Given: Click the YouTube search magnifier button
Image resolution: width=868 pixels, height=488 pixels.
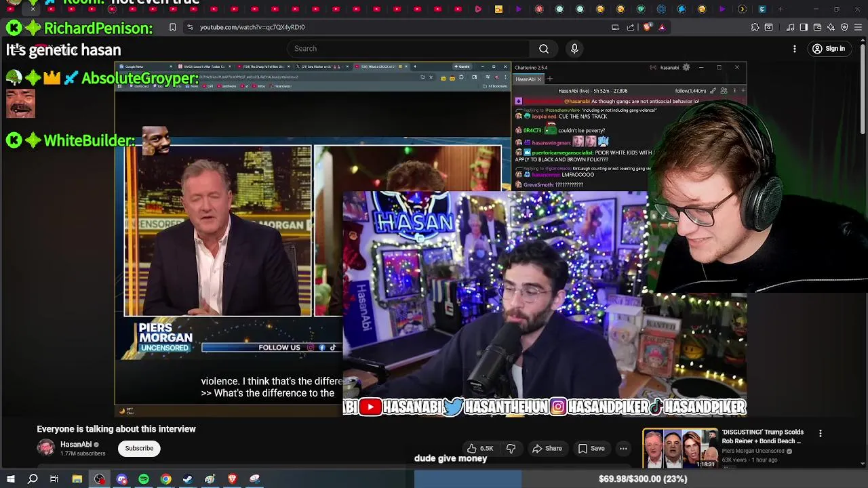Looking at the screenshot, I should click(x=544, y=49).
